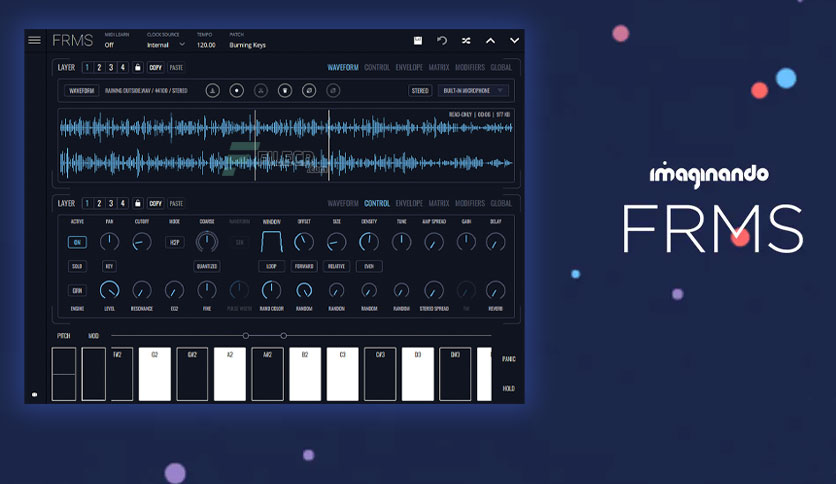Click the Pitch wheel strip
The width and height of the screenshot is (836, 484).
[64, 374]
